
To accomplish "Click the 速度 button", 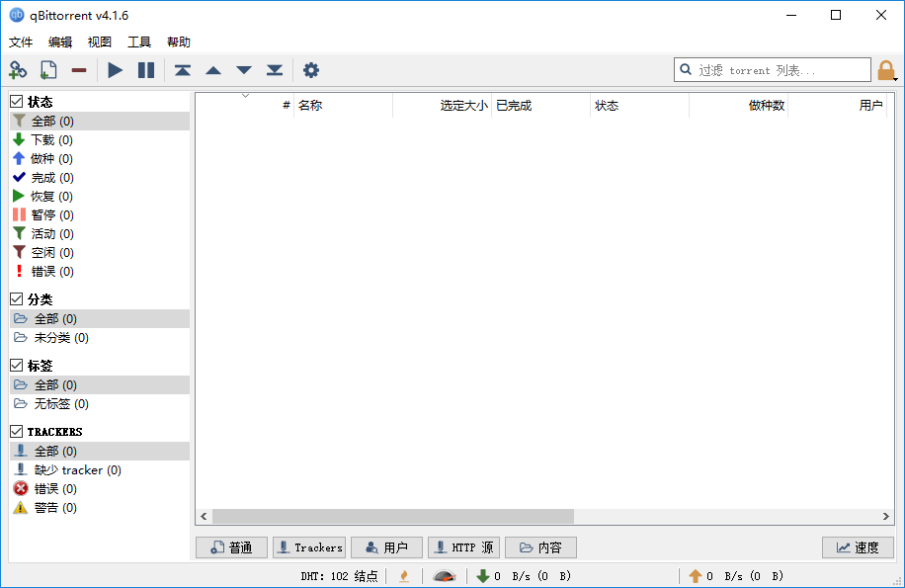I will pyautogui.click(x=858, y=546).
